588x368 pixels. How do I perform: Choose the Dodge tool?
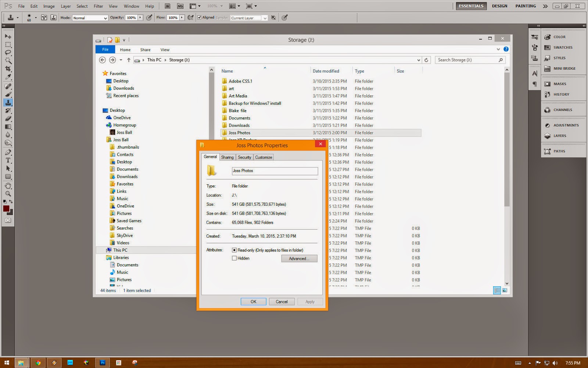pyautogui.click(x=8, y=143)
